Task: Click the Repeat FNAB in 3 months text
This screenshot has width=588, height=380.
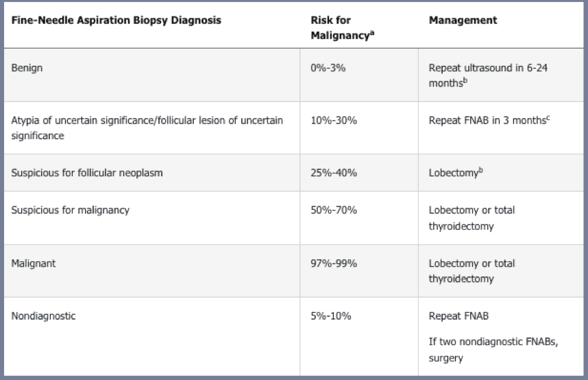Action: [x=489, y=120]
